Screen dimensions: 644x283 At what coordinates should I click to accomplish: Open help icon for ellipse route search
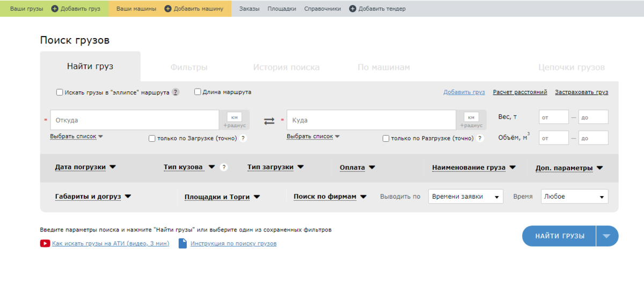[175, 92]
